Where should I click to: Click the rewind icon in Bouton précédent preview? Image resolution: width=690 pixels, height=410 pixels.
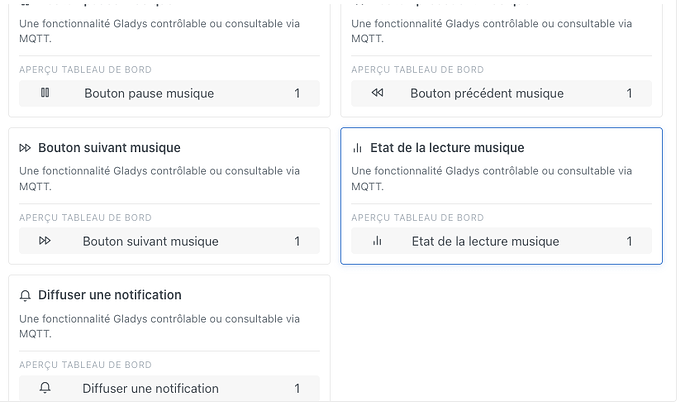click(x=377, y=93)
